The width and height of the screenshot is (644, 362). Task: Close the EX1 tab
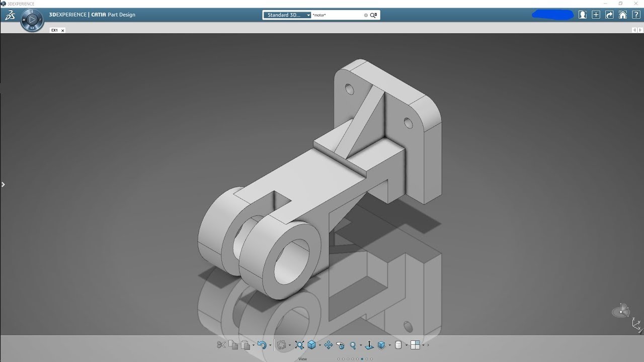tap(63, 31)
